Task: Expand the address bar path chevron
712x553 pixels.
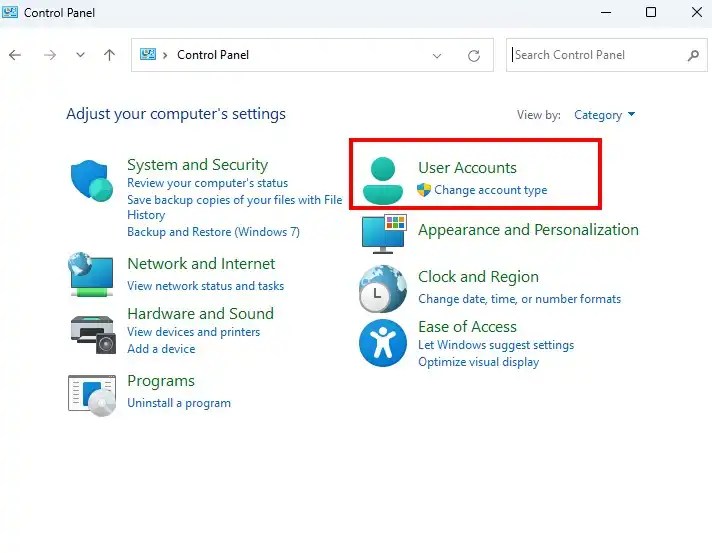Action: tap(165, 55)
